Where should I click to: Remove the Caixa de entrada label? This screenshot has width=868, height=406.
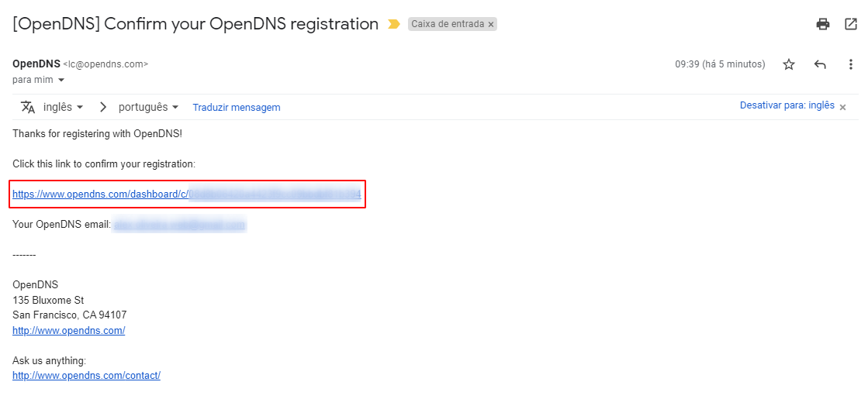point(490,24)
